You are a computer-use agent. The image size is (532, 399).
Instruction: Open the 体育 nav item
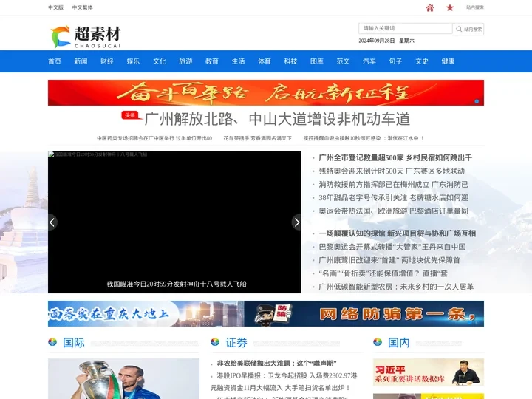[x=265, y=61]
